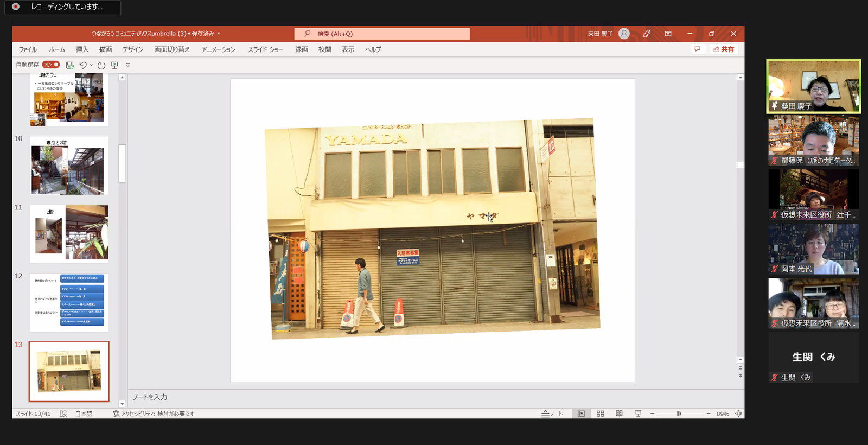
Task: Switch to reading view icon
Action: coord(619,414)
